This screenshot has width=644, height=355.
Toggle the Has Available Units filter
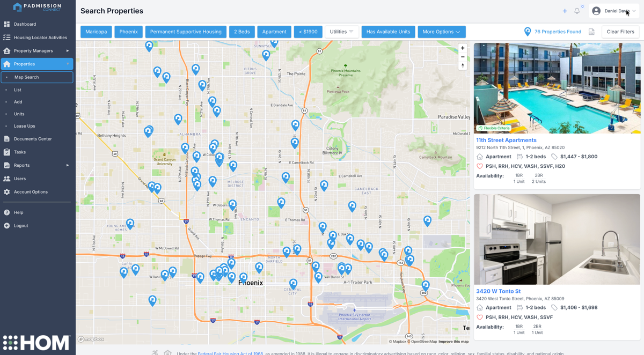388,32
